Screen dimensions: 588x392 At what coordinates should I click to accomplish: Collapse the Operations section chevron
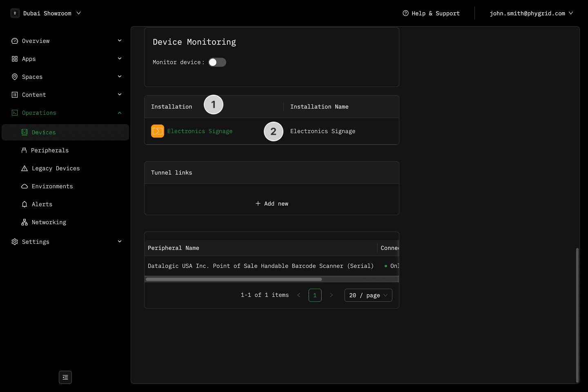pos(120,113)
